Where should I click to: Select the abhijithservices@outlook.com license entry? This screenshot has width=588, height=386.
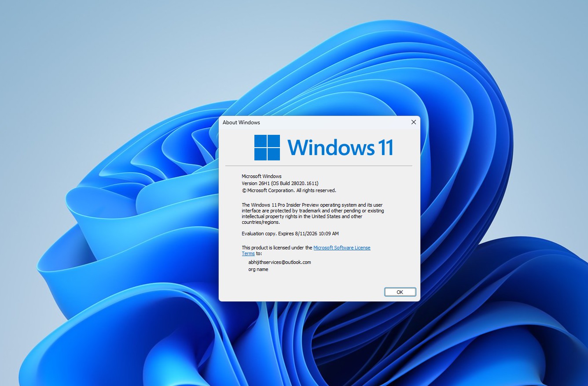click(x=279, y=262)
